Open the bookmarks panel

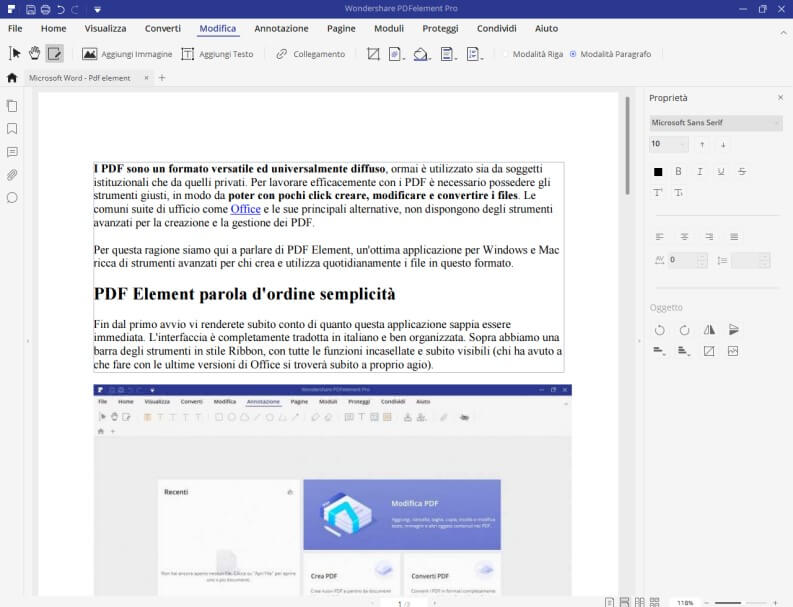(12, 129)
